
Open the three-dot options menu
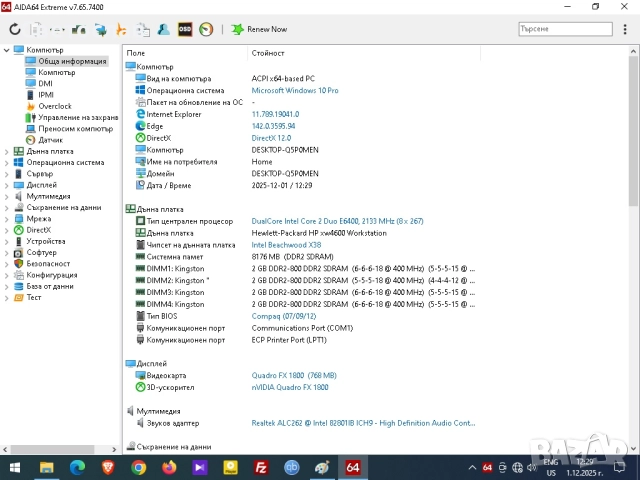point(625,29)
